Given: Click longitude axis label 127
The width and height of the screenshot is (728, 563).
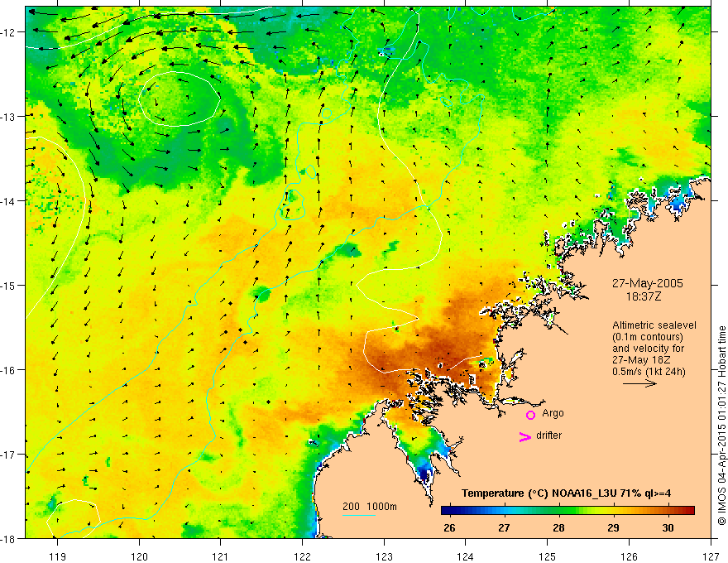Looking at the screenshot, I should click(x=711, y=556).
